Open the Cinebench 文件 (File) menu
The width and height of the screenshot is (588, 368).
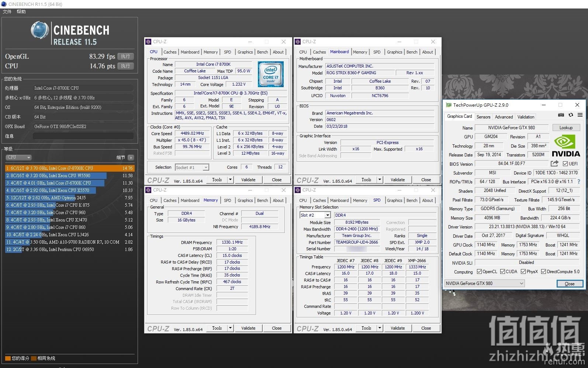pos(7,12)
